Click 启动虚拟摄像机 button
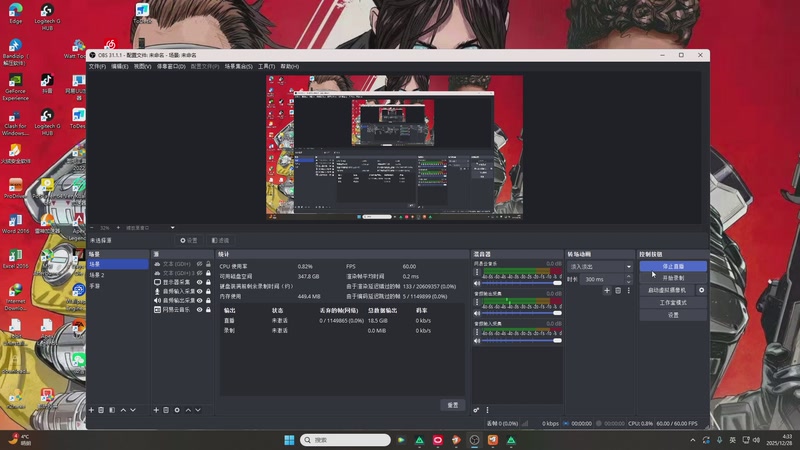The height and width of the screenshot is (450, 800). pos(667,290)
